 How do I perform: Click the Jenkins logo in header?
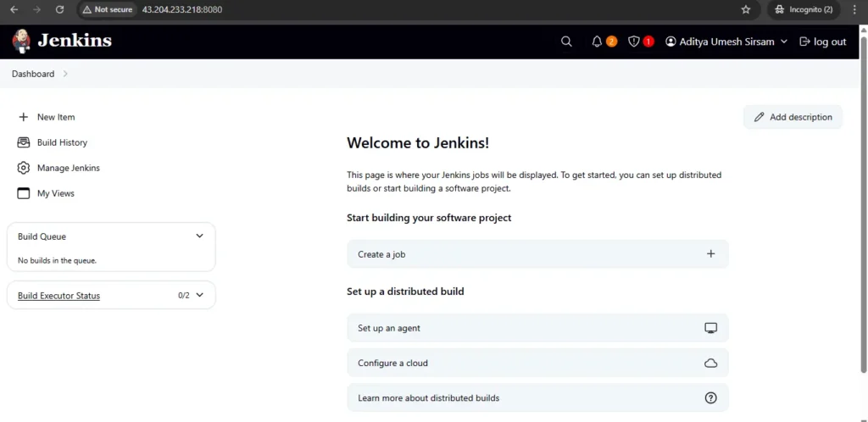[x=62, y=41]
